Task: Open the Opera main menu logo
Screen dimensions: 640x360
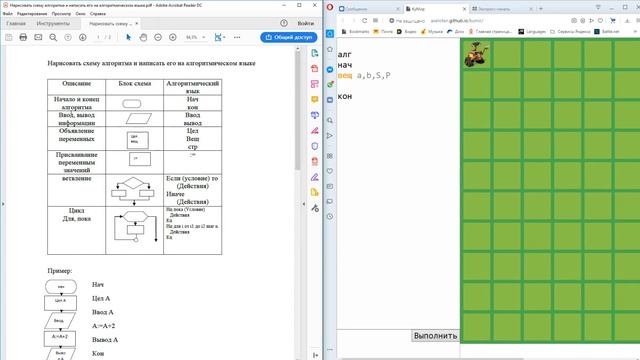Action: 330,8
